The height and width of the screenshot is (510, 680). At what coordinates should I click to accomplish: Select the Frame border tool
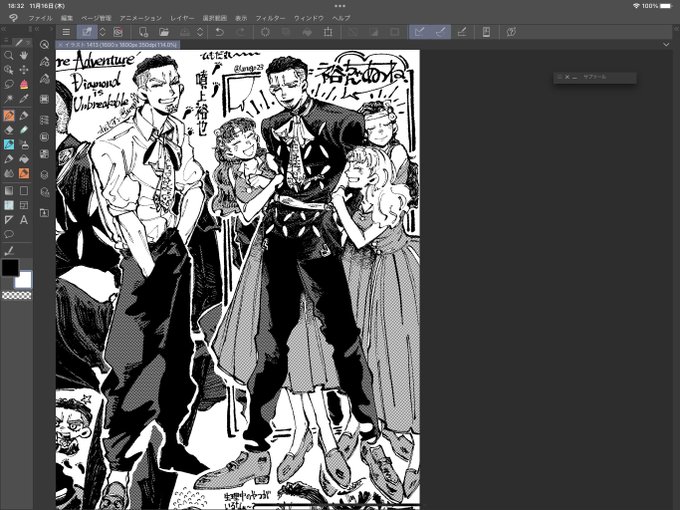click(24, 205)
